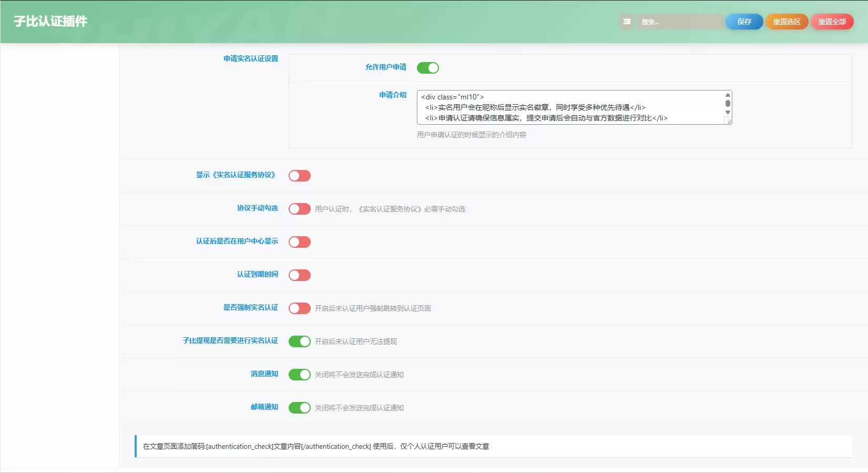Viewport: 868px width, 473px height.
Task: Click the 申请实名认证设置 label
Action: click(251, 58)
